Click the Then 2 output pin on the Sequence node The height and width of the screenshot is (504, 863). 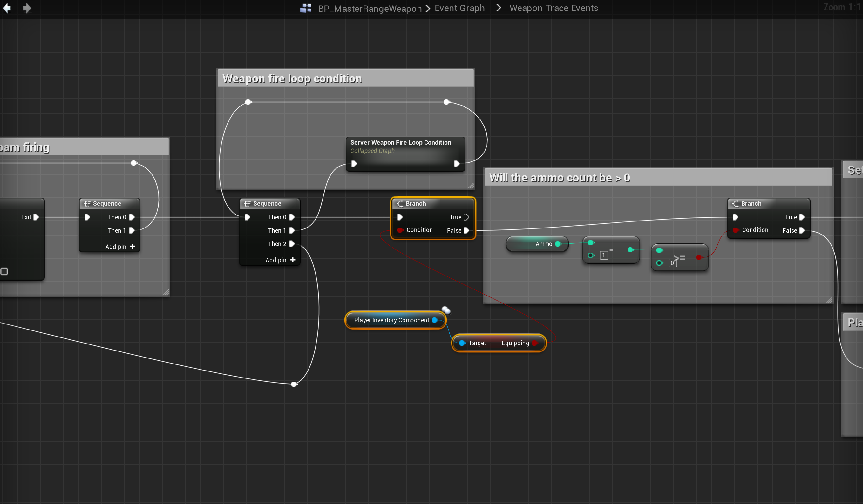point(292,244)
